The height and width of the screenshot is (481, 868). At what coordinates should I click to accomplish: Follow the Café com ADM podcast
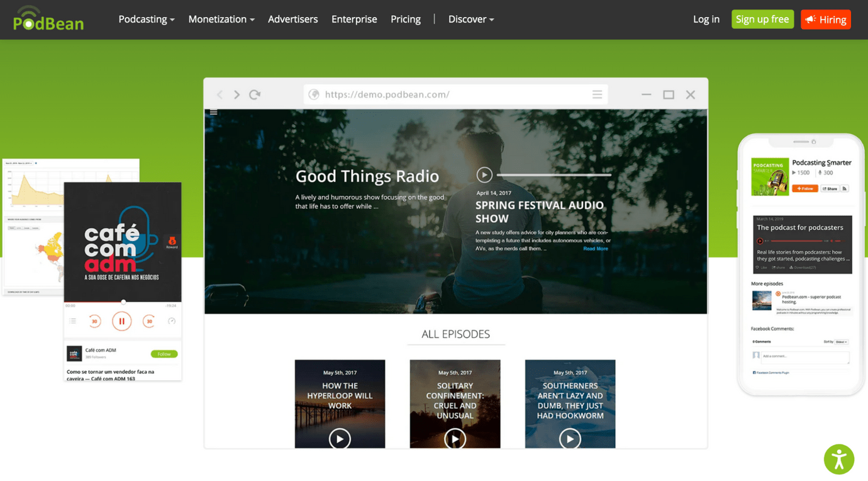(164, 354)
